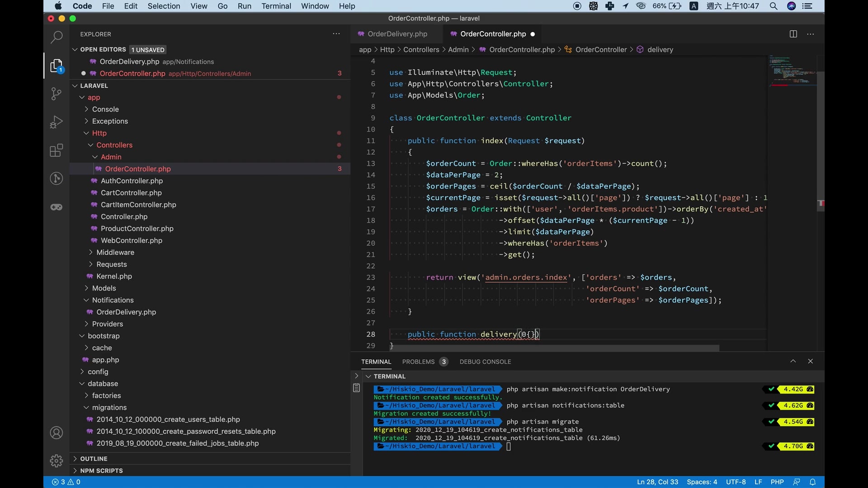Open the Terminal menu in menu bar

click(276, 6)
